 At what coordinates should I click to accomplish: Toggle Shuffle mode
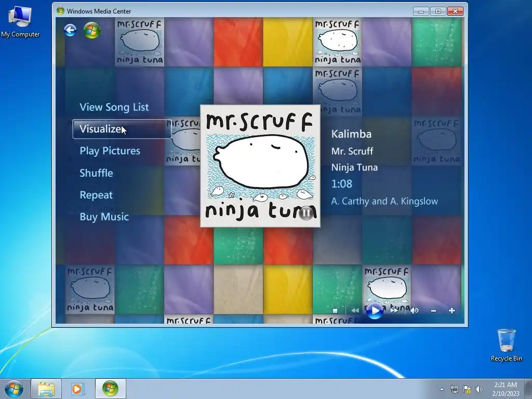click(x=96, y=173)
